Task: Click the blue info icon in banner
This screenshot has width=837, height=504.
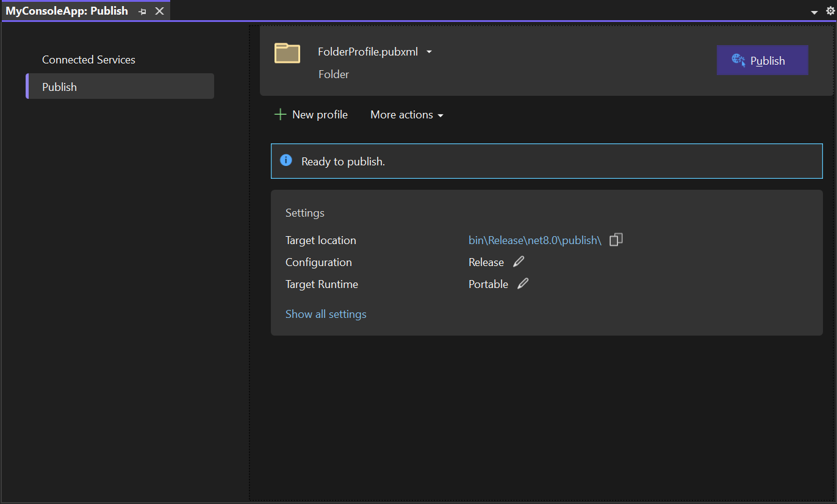Action: point(286,160)
